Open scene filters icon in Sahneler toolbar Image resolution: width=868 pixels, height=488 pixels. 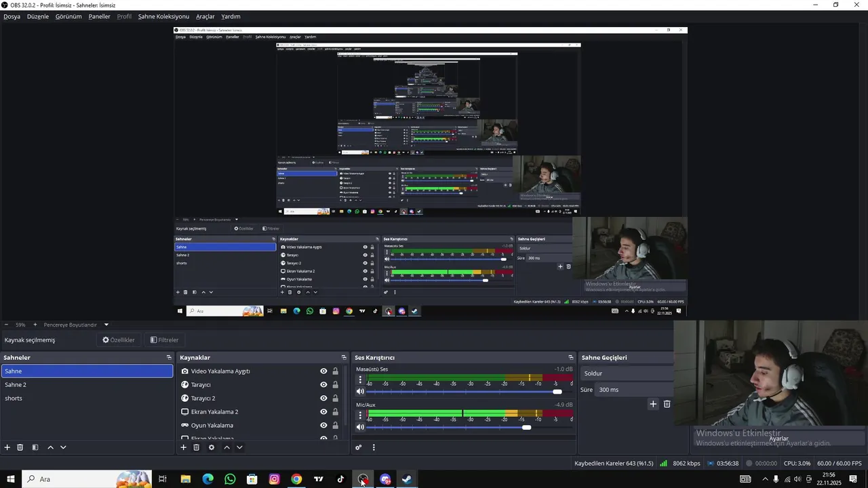(x=35, y=447)
